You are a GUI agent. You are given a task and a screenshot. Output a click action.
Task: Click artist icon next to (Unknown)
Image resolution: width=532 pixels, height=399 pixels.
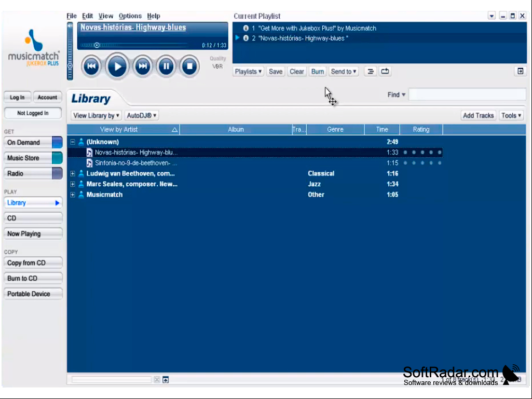tap(81, 142)
